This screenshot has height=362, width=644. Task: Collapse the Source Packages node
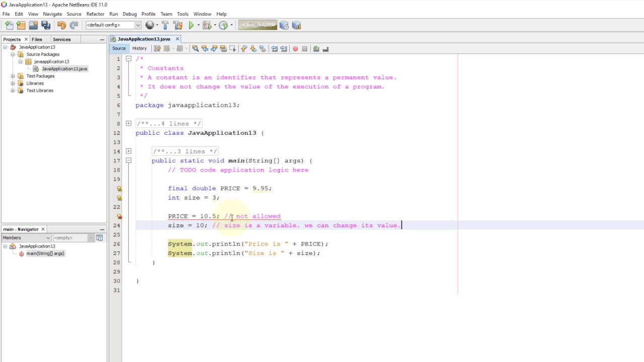(x=13, y=54)
